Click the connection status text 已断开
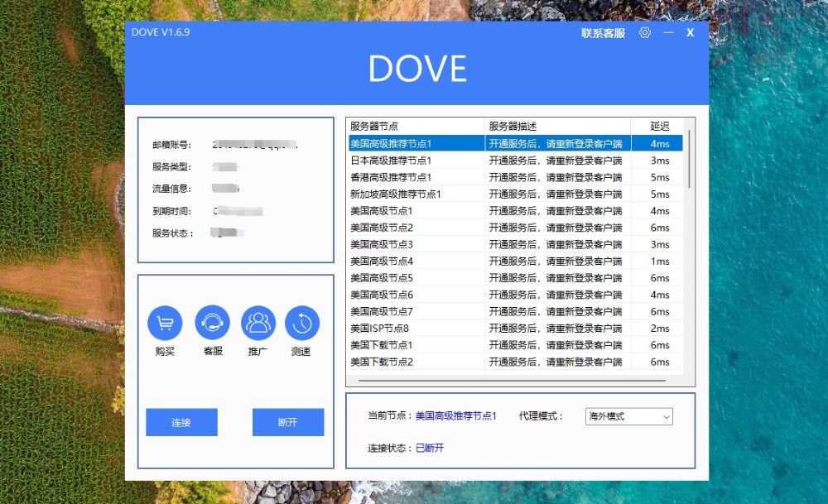 click(x=429, y=448)
